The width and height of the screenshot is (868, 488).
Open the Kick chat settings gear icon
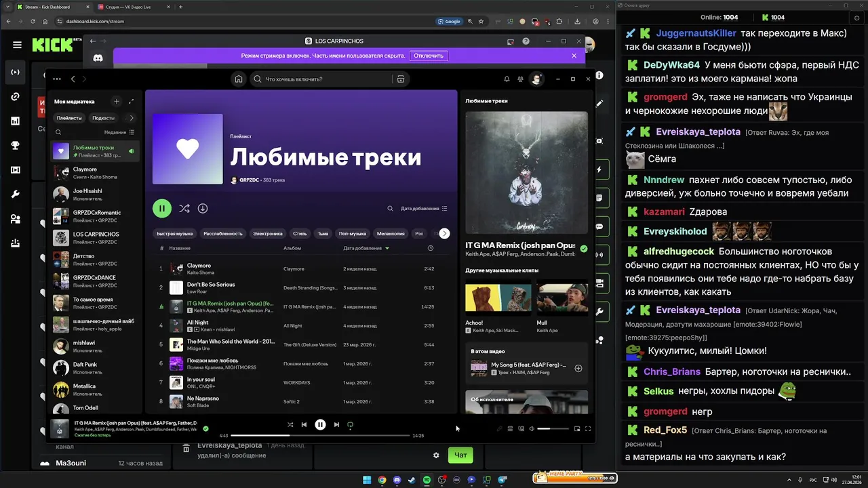coord(436,455)
